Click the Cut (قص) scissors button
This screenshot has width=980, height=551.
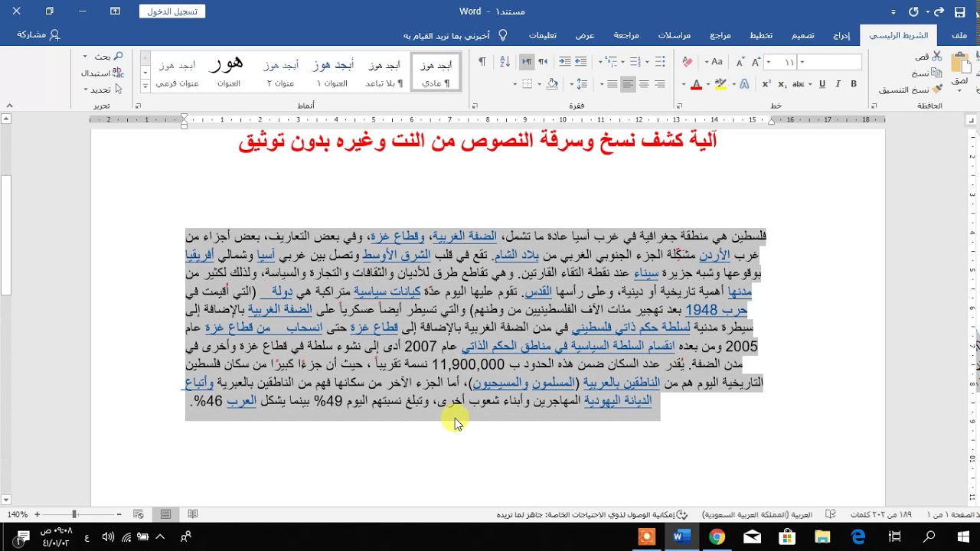tap(928, 57)
